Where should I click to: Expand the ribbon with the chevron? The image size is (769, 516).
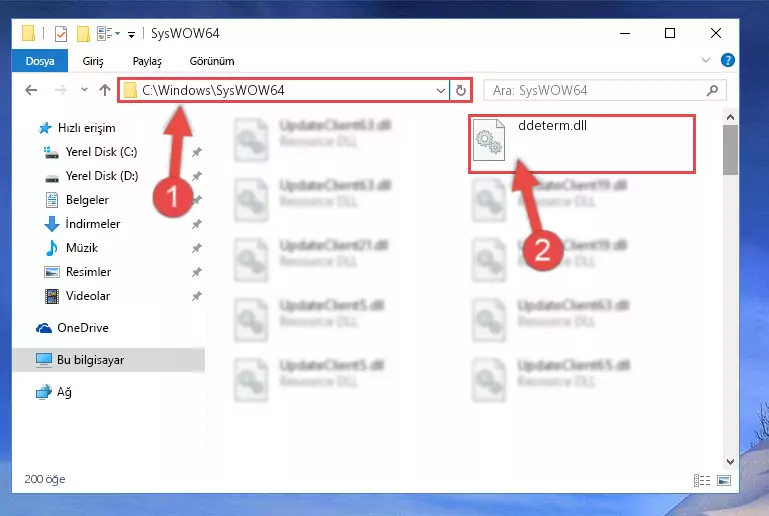(705, 60)
